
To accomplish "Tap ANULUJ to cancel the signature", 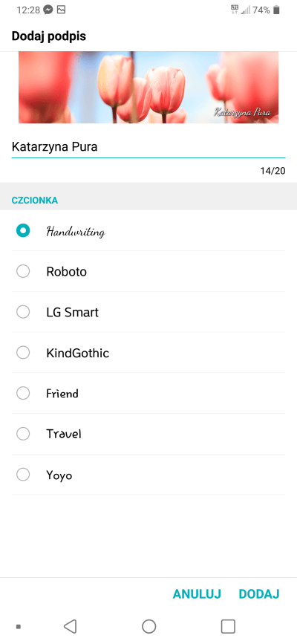I will pyautogui.click(x=197, y=594).
